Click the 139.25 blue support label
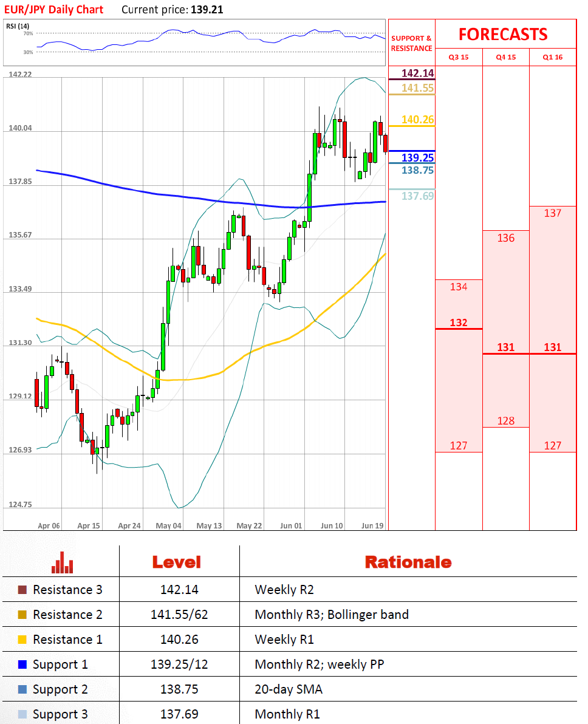The width and height of the screenshot is (588, 724). point(417,157)
